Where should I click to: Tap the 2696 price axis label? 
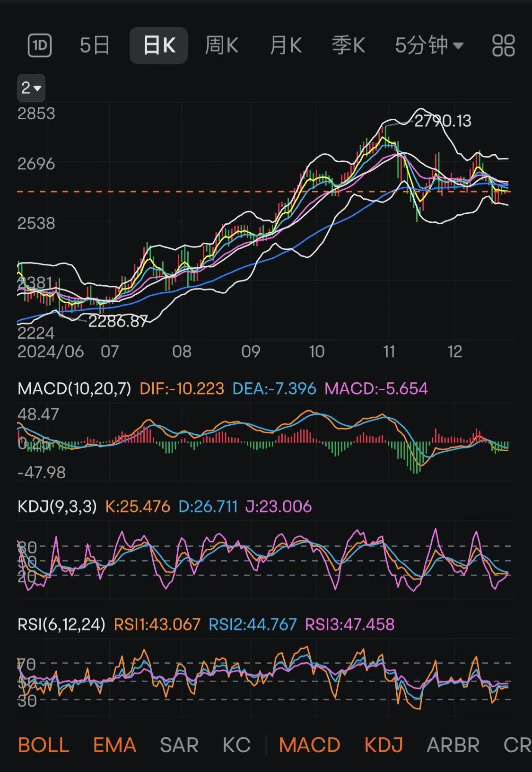[36, 164]
